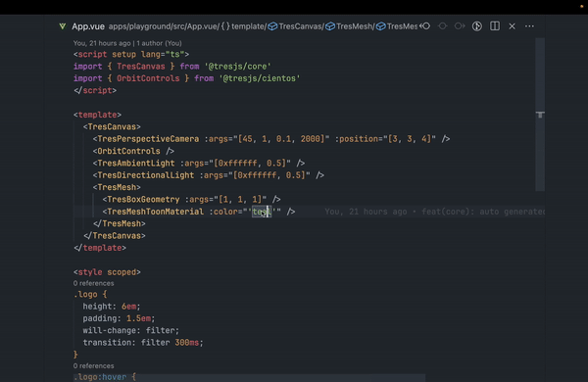This screenshot has height=382, width=588.
Task: Click the circled git branch icon in the editor title bar
Action: [x=477, y=26]
